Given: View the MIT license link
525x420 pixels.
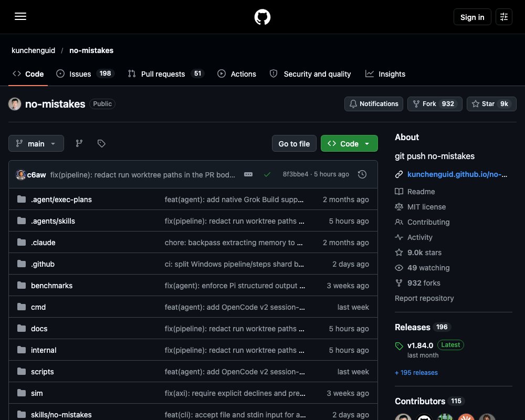Looking at the screenshot, I should click(426, 207).
